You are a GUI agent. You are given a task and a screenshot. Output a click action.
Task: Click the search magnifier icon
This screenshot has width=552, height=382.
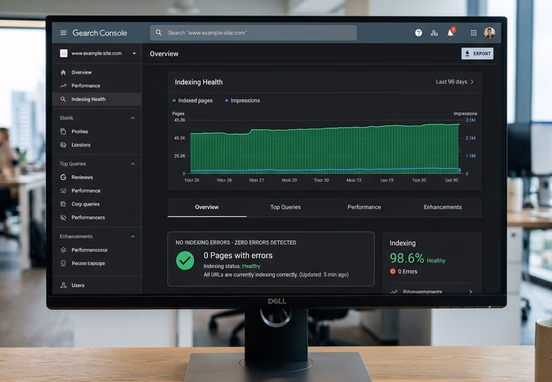pyautogui.click(x=159, y=33)
